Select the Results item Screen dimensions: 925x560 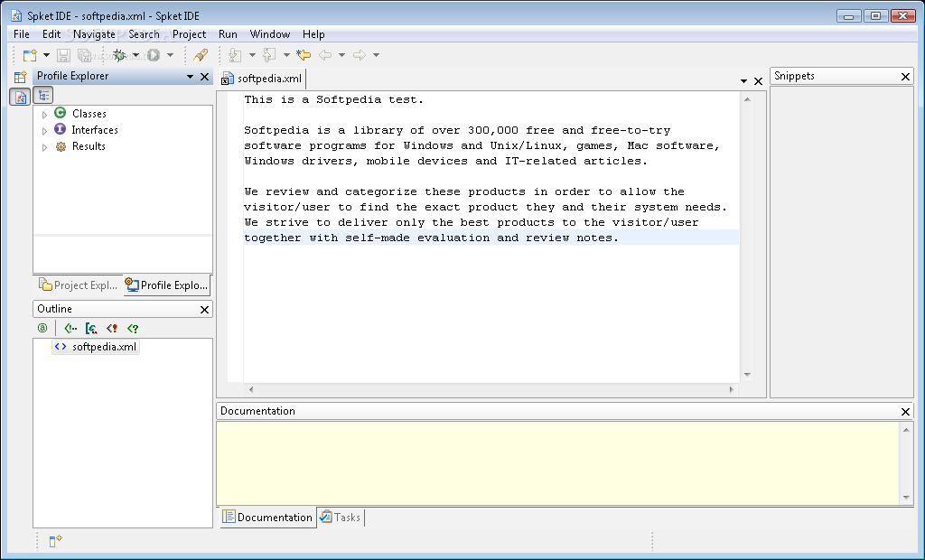(x=89, y=146)
